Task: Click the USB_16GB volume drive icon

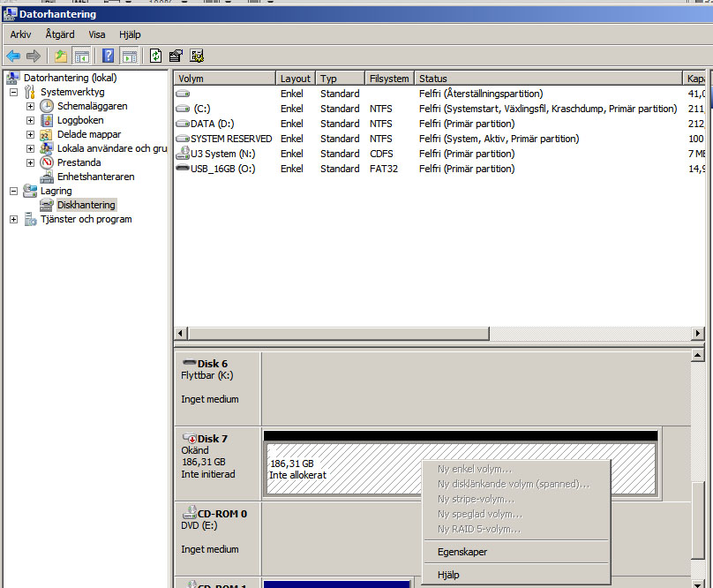Action: click(x=183, y=168)
